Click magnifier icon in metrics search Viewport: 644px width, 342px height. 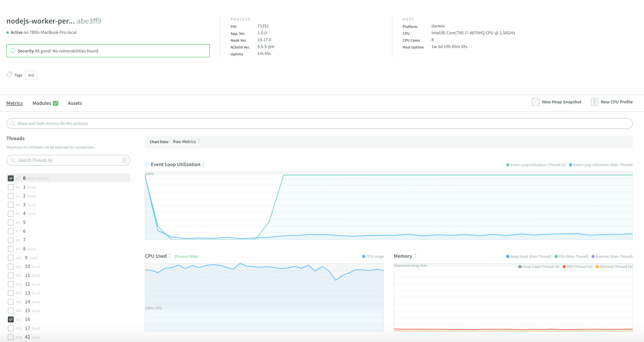click(12, 123)
